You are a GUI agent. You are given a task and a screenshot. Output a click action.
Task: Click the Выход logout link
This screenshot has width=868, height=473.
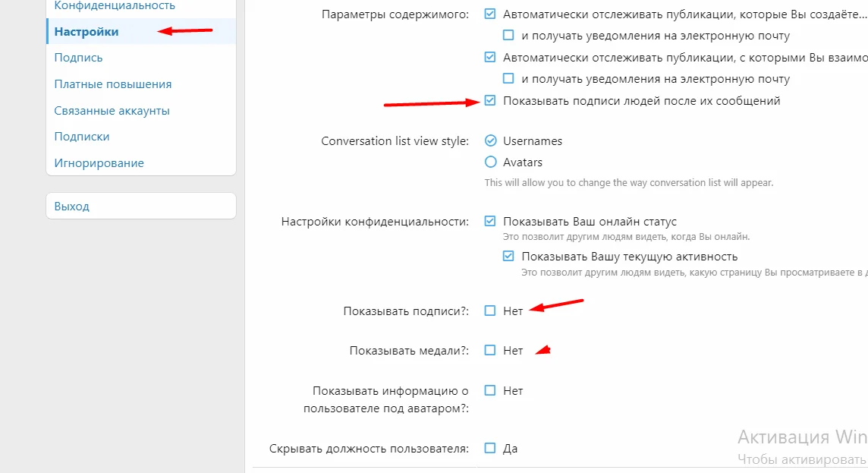tap(72, 207)
